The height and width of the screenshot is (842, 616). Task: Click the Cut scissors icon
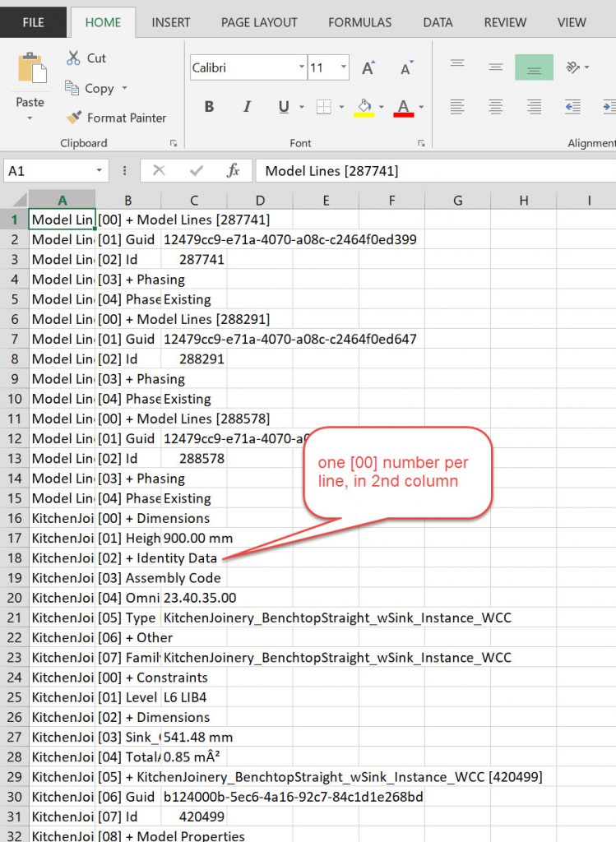coord(74,58)
